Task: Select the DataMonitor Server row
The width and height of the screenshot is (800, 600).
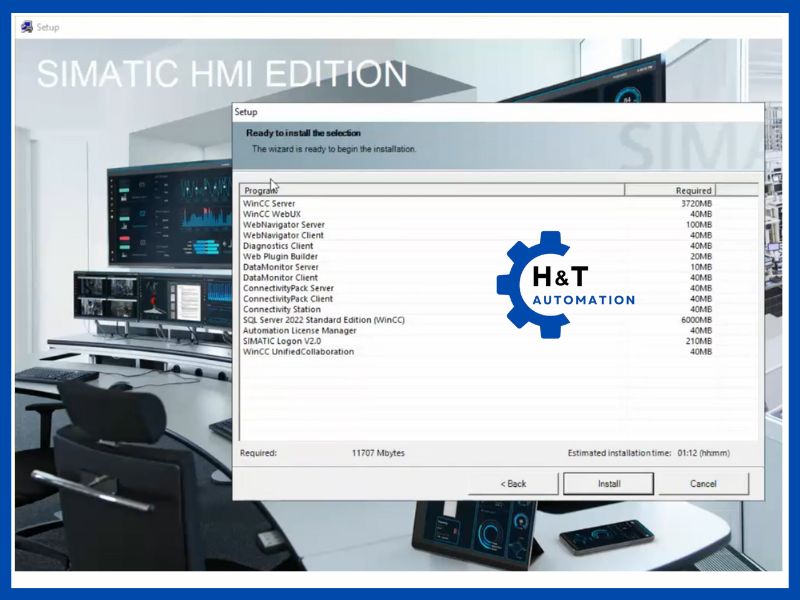Action: pos(281,267)
